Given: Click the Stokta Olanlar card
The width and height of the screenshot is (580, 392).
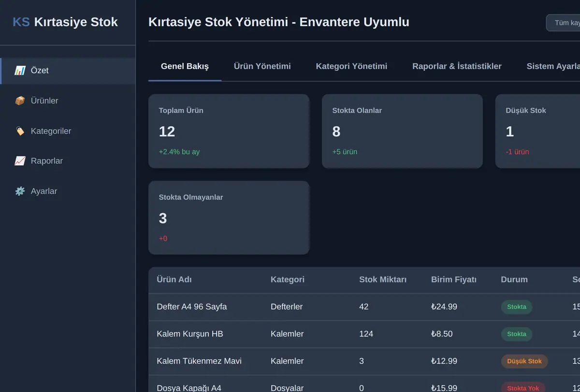Looking at the screenshot, I should coord(402,131).
